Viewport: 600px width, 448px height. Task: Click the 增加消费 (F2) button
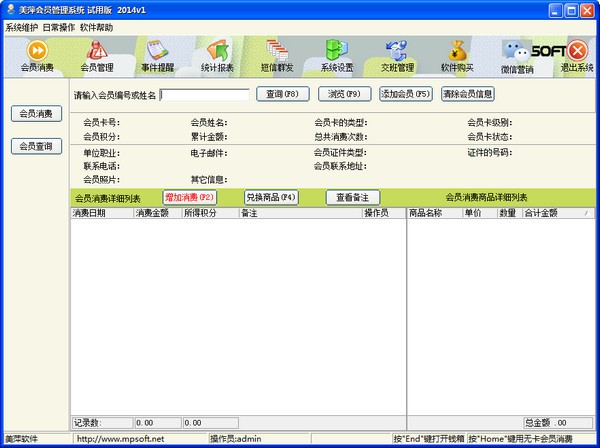(189, 197)
